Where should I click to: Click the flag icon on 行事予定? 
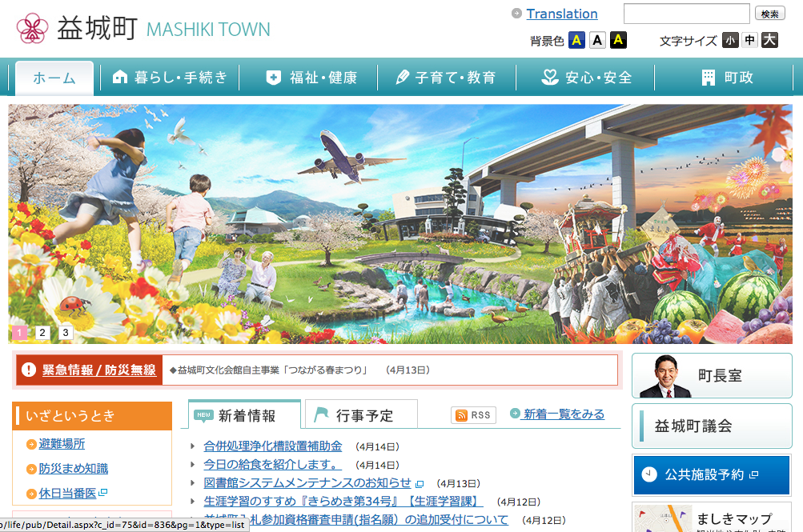(x=321, y=414)
